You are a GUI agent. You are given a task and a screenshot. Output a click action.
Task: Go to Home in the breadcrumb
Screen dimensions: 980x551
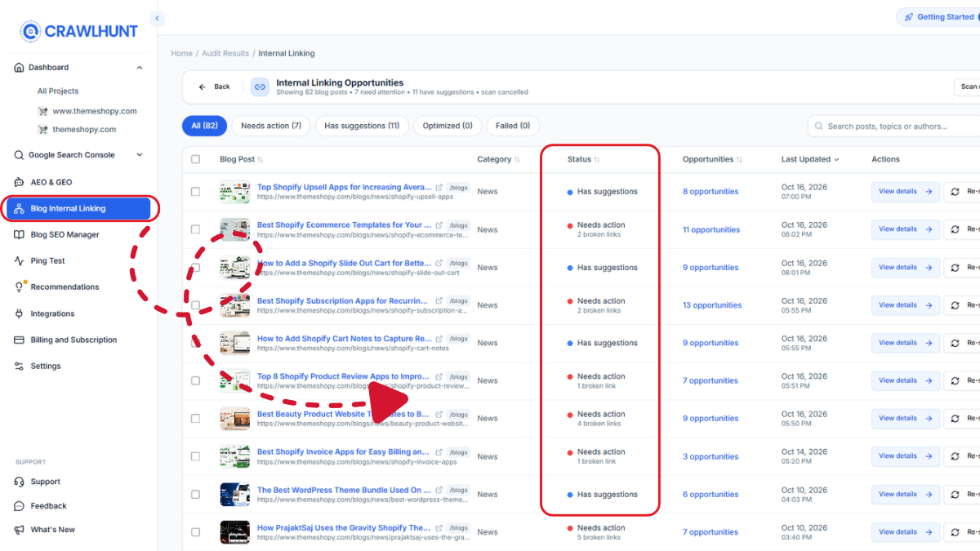click(181, 53)
